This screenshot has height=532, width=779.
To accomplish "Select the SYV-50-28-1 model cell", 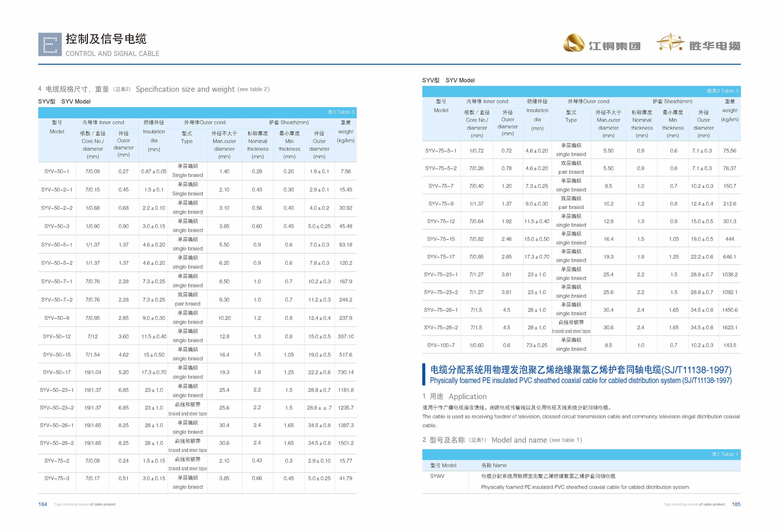I will [57, 425].
